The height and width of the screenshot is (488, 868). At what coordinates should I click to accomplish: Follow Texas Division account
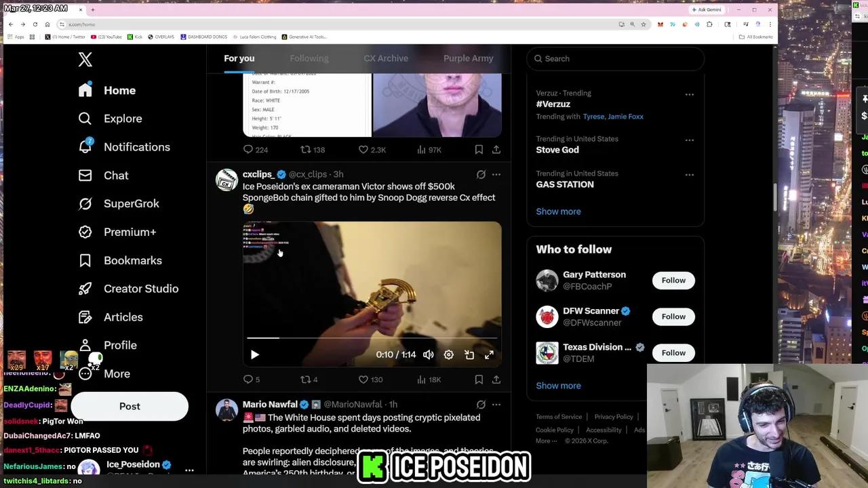673,352
